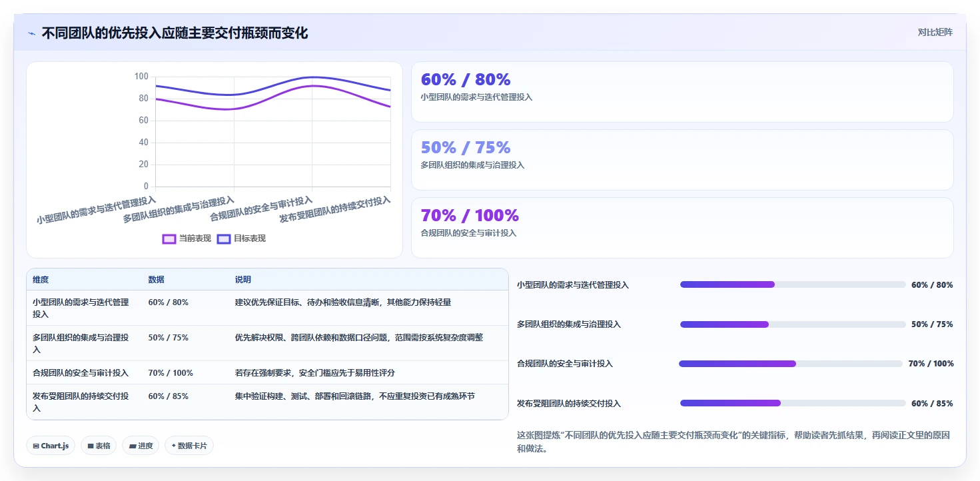
Task: Click the 50% / 75% card caption 多团队组织的集成与治理投入
Action: click(x=472, y=165)
